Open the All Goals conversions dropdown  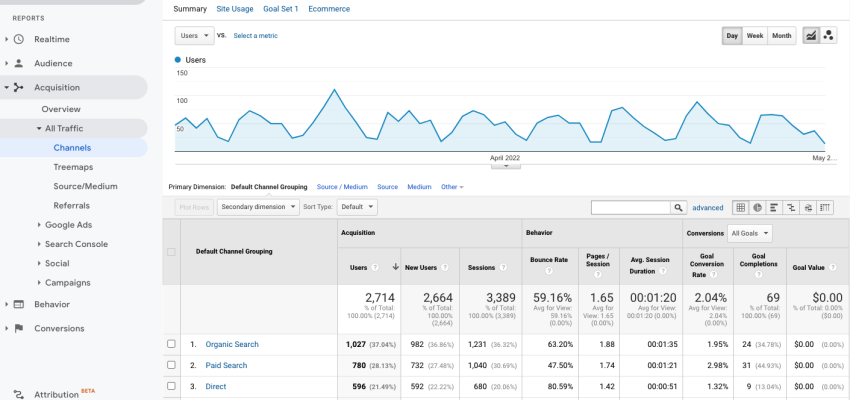(x=750, y=233)
